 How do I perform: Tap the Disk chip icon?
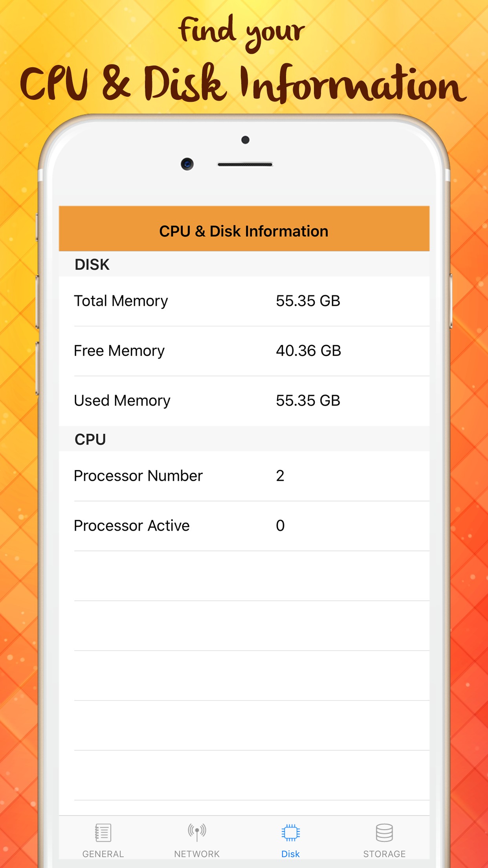(290, 832)
